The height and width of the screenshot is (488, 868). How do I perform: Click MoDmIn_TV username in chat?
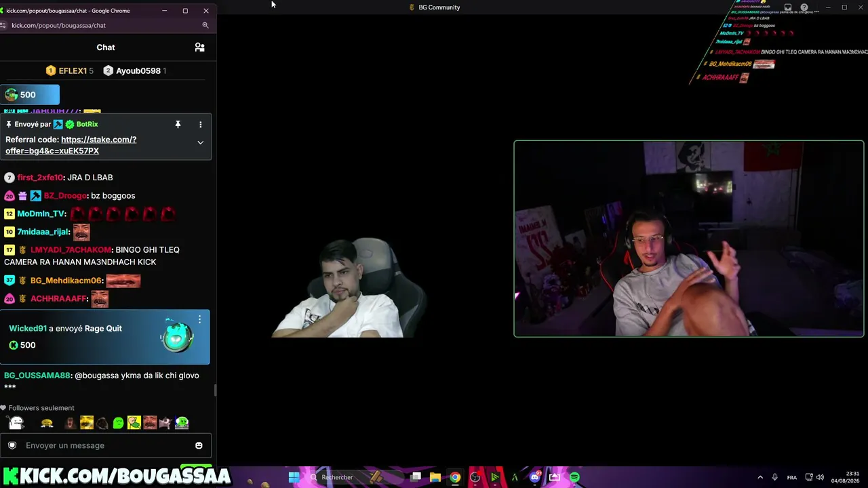pyautogui.click(x=41, y=214)
